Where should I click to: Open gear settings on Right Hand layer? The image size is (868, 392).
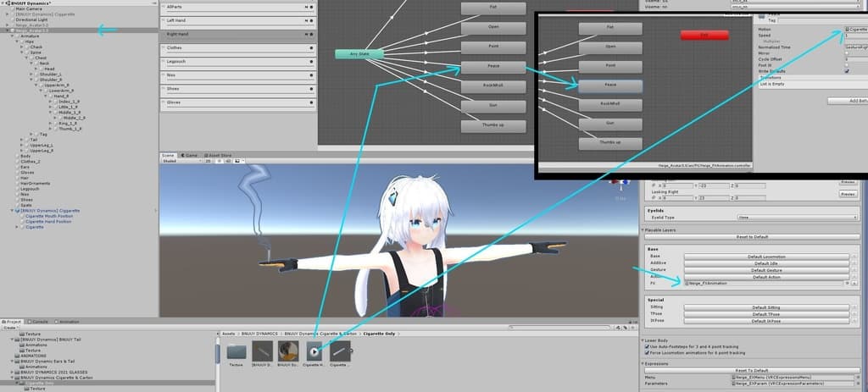[x=312, y=34]
